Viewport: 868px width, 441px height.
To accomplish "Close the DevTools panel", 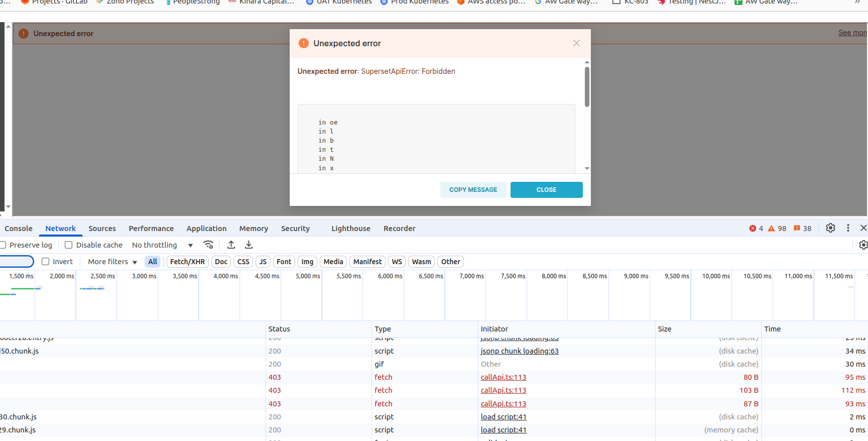I will click(x=863, y=228).
